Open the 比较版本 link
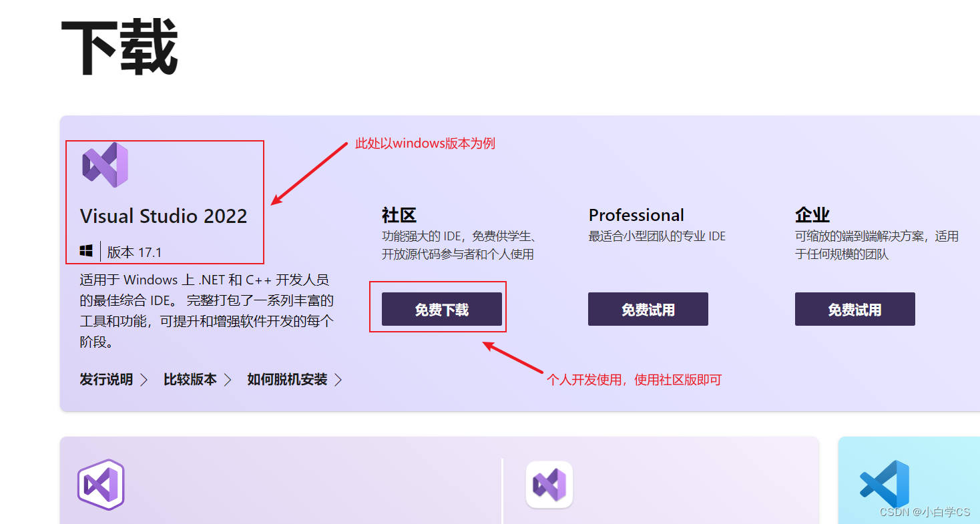 (x=190, y=380)
